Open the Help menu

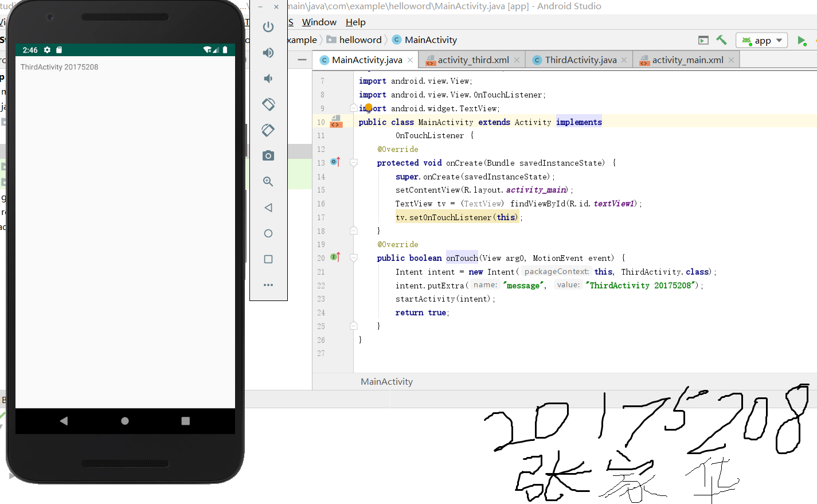click(355, 22)
